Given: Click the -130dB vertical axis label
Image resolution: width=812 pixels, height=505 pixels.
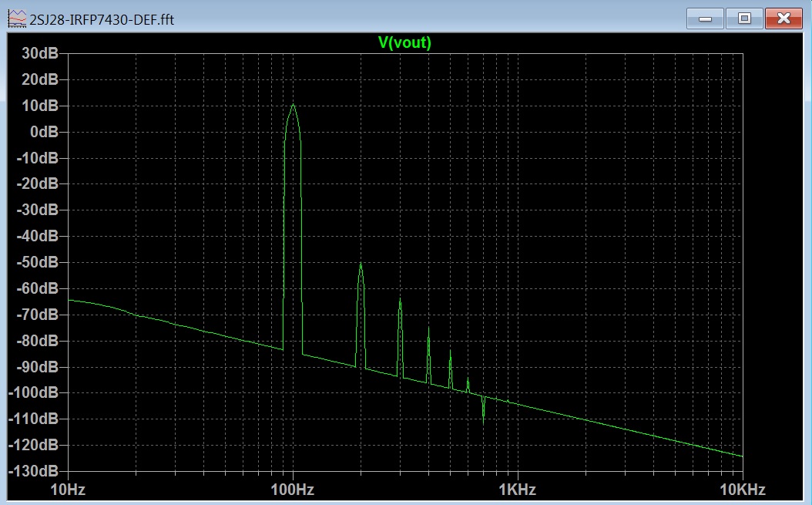Looking at the screenshot, I should coord(33,471).
